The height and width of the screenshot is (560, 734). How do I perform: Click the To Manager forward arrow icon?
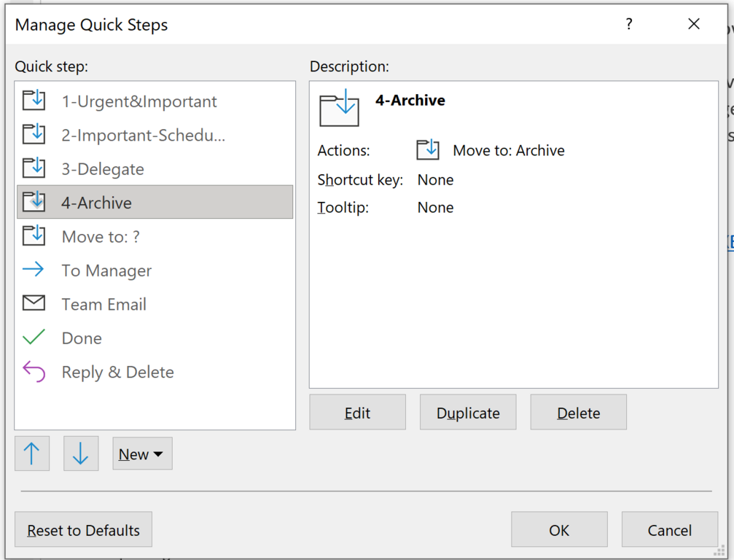(x=34, y=270)
